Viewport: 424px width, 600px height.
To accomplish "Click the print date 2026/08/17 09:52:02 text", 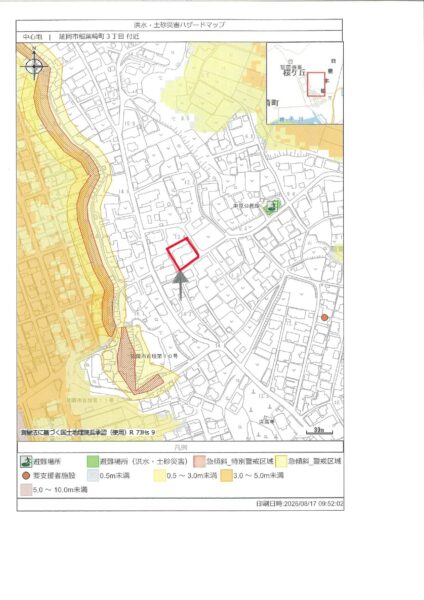I will (300, 504).
